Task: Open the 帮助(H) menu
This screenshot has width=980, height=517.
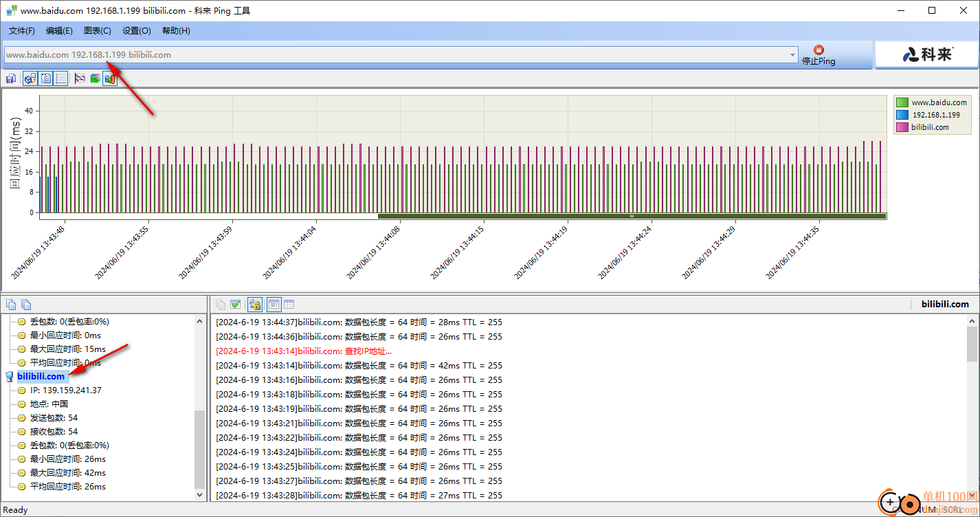Action: (x=176, y=31)
